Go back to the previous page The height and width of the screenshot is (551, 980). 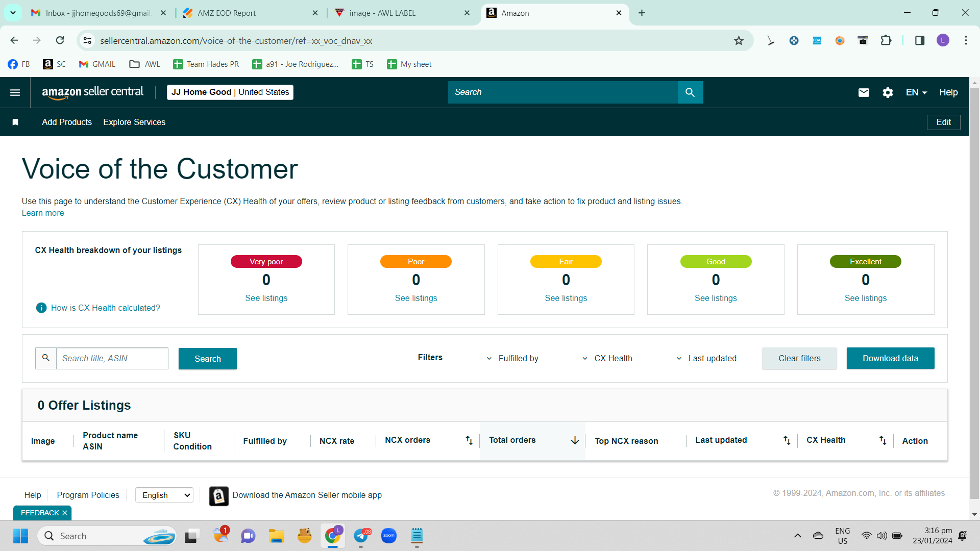click(14, 40)
